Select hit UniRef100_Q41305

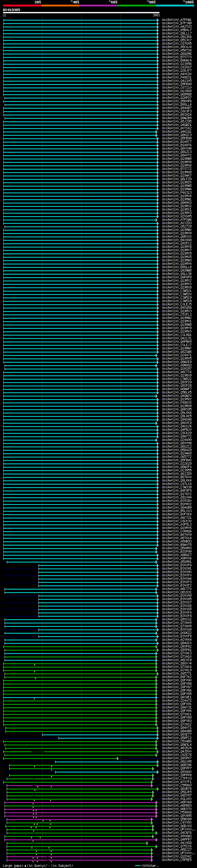(x=176, y=81)
